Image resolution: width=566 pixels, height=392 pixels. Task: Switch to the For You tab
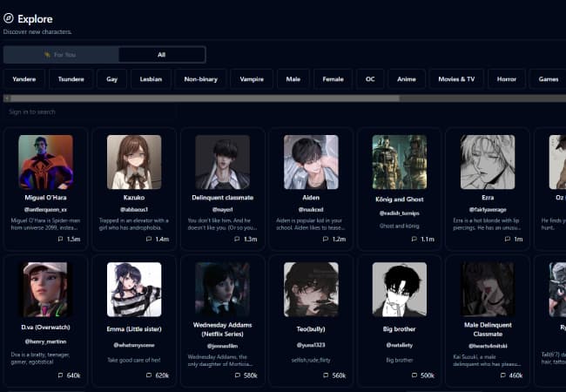point(61,55)
